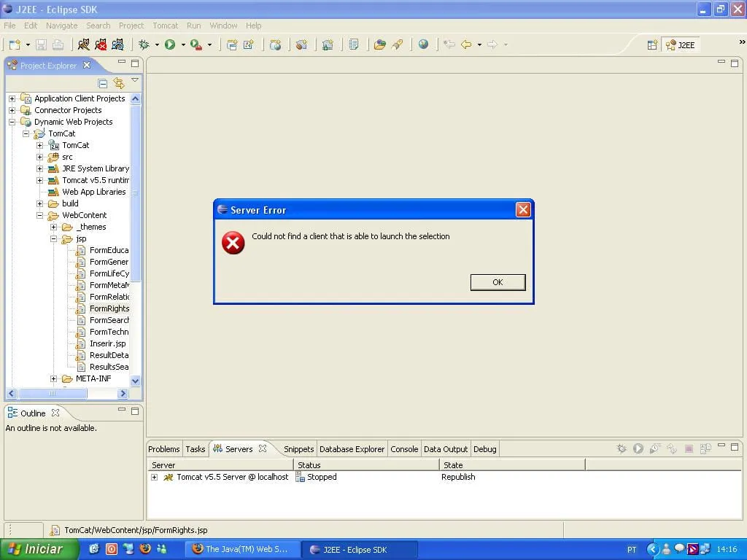Expand Connector Projects node

coord(12,111)
